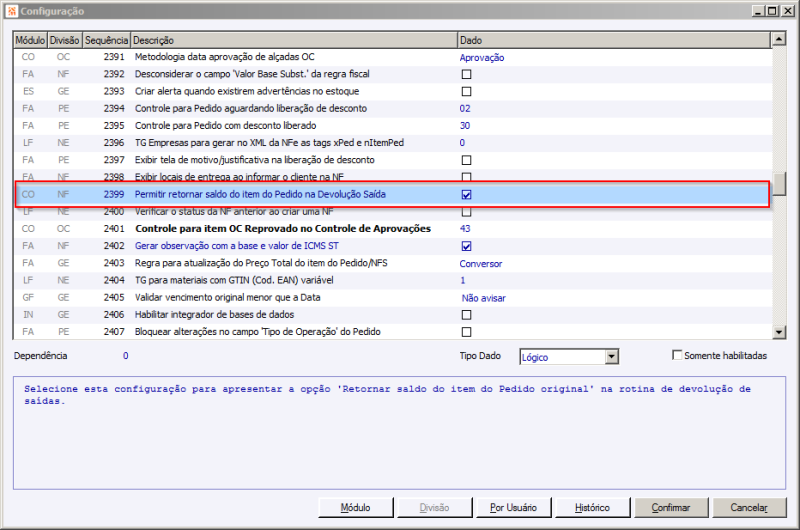
Task: Enable 2406 Habilitar integrador de bases checkbox
Action: (466, 315)
